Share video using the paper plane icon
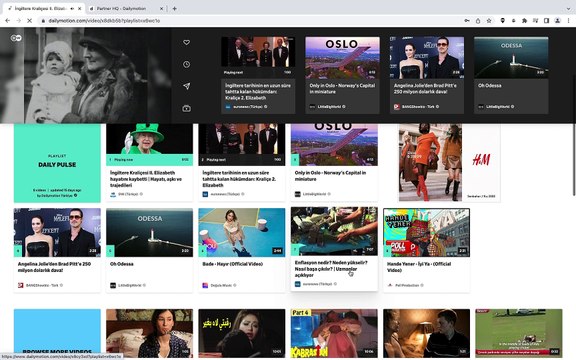The image size is (576, 360). (186, 86)
